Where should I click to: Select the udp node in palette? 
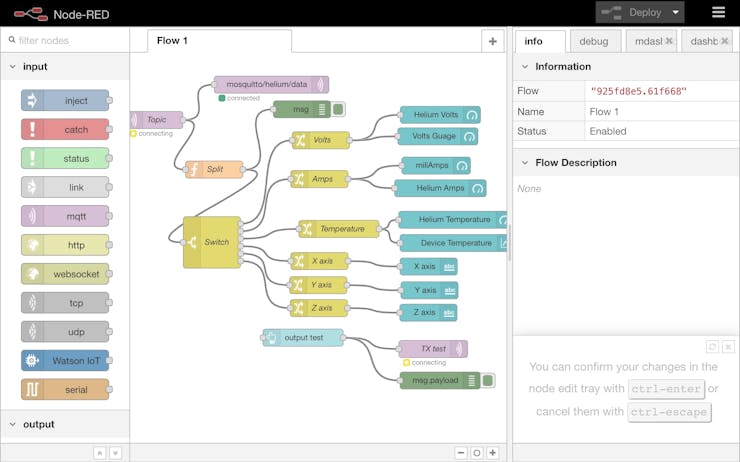tap(65, 332)
